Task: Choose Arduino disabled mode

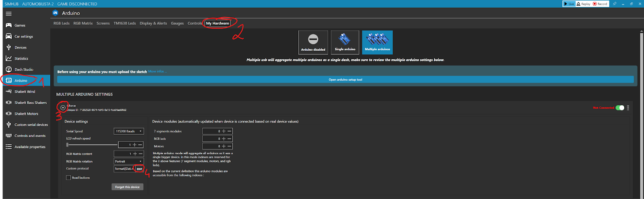Action: (x=313, y=42)
